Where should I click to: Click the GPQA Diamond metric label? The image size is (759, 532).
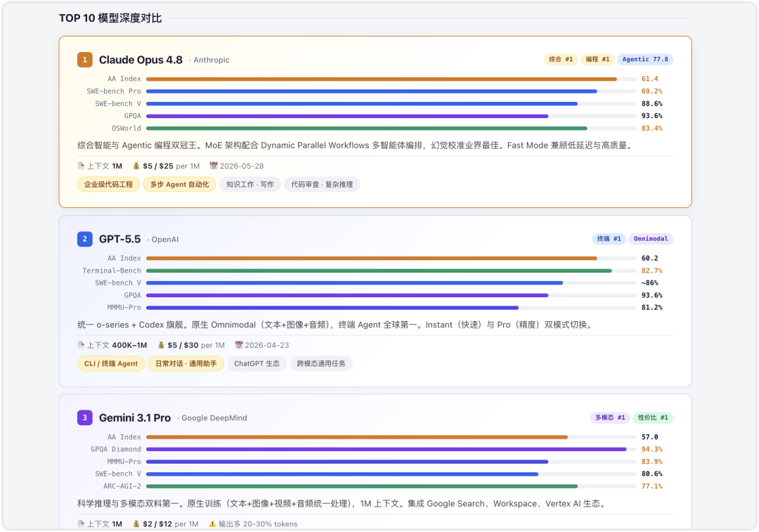point(116,449)
